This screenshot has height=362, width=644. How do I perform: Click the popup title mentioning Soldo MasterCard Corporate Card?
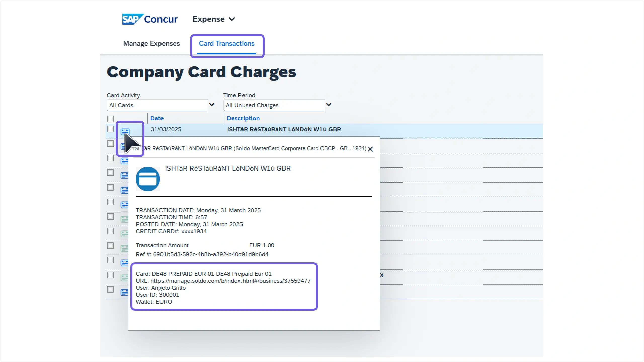click(250, 148)
